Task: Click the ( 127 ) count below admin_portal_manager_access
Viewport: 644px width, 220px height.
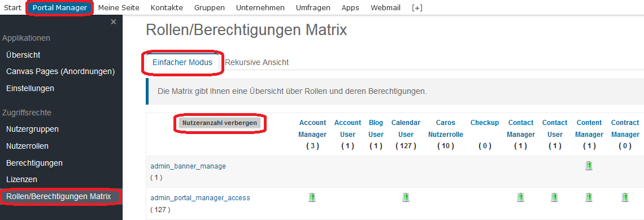Action: (160, 210)
